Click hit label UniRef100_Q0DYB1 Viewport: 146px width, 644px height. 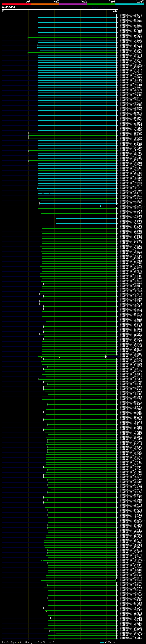(x=131, y=53)
